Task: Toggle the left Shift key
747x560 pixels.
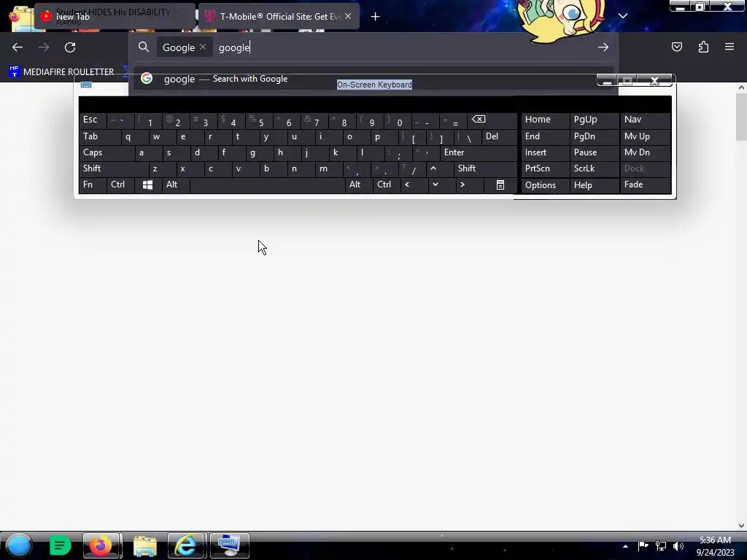Action: 113,168
